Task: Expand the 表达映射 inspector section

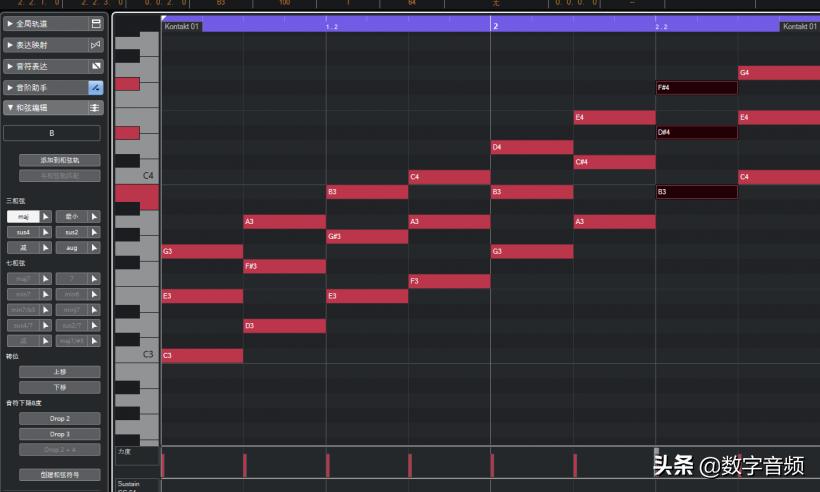Action: pyautogui.click(x=10, y=45)
